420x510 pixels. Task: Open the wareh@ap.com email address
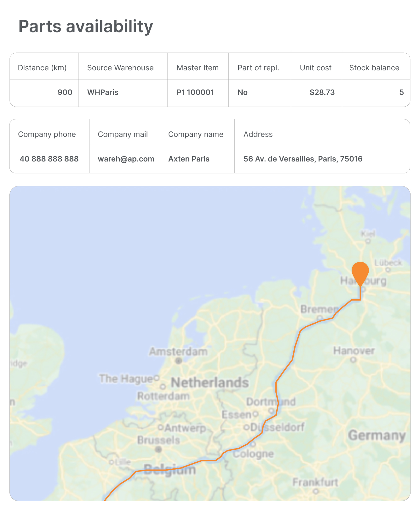(x=126, y=159)
